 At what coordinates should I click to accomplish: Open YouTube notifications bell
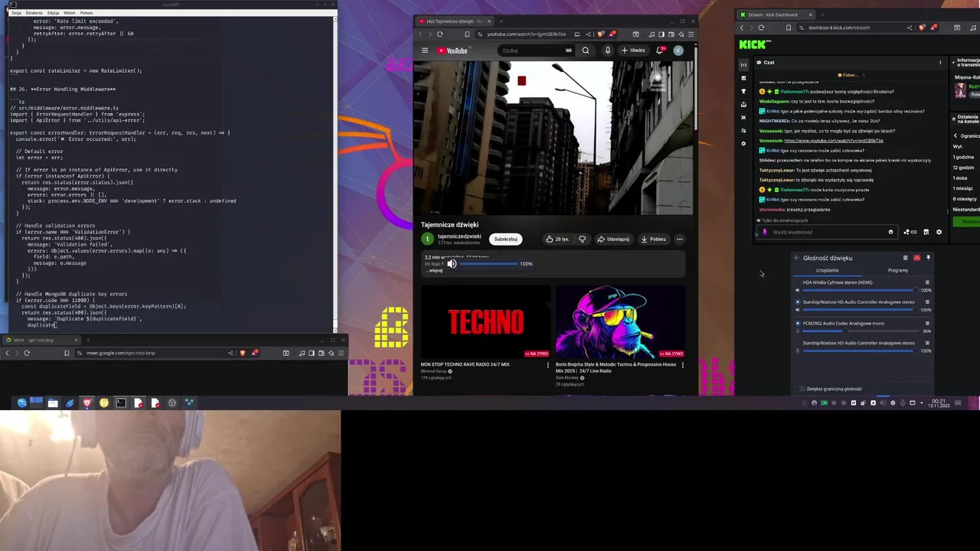(660, 51)
